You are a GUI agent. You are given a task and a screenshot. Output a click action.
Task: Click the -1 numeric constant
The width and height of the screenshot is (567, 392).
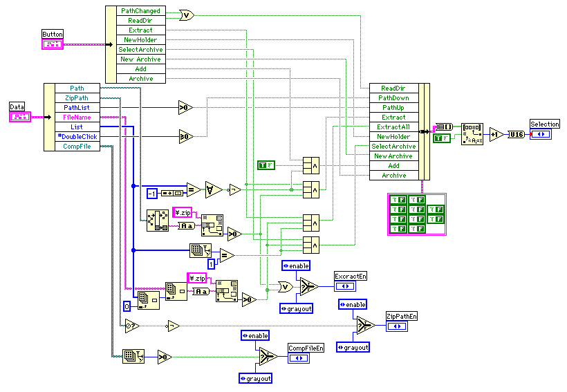coord(153,192)
